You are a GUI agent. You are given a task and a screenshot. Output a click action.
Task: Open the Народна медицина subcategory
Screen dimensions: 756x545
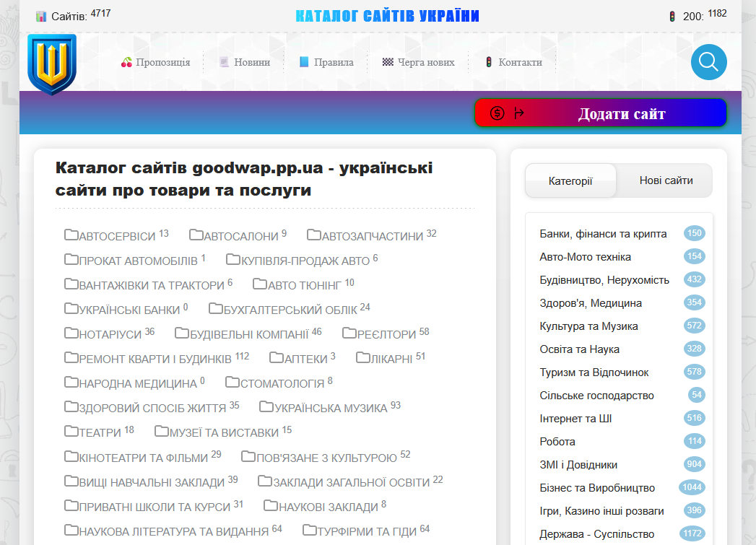point(138,383)
